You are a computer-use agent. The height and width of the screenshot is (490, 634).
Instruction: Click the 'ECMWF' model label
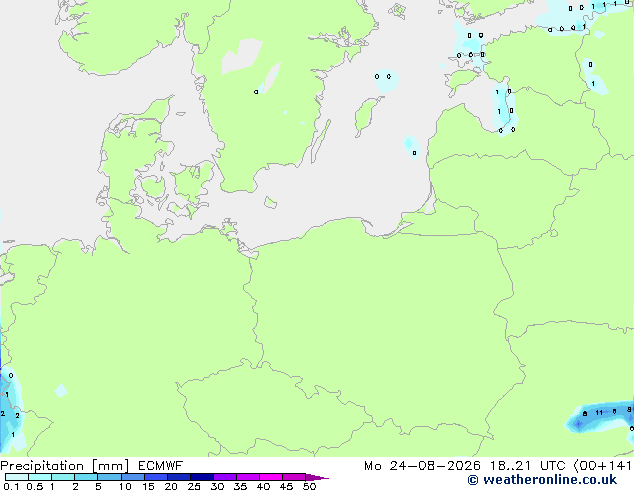pyautogui.click(x=161, y=466)
